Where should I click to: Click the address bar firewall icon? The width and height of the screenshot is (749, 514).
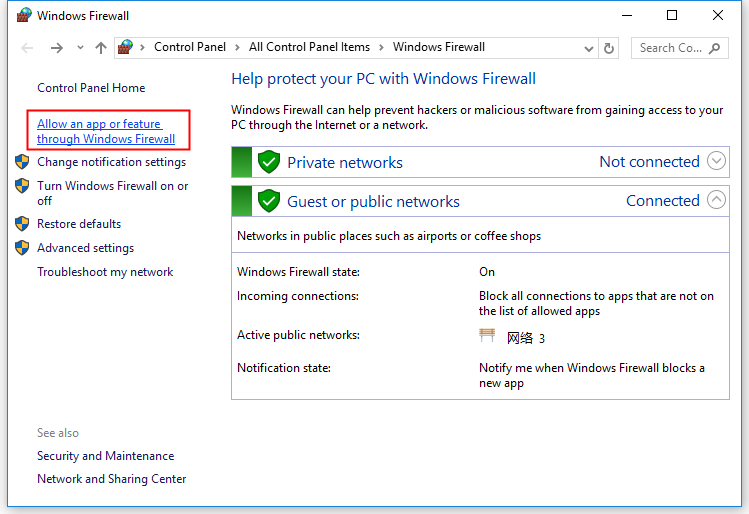pos(125,47)
